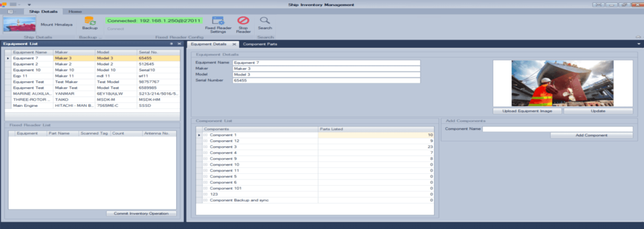Collapse the ribbon with the chevron
The height and width of the screenshot is (229, 644).
638,37
